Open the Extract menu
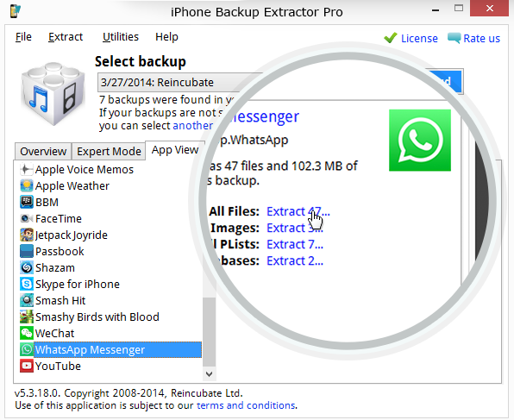 [x=66, y=37]
